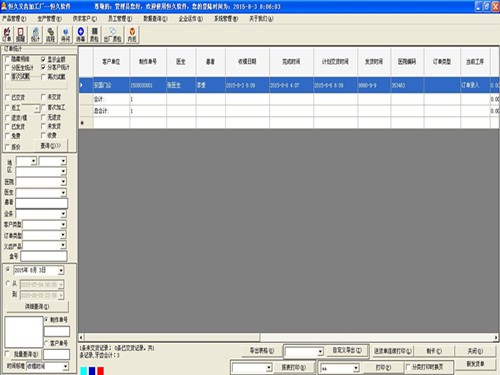Open the 系统管理 menu
The width and height of the screenshot is (500, 375).
click(226, 19)
